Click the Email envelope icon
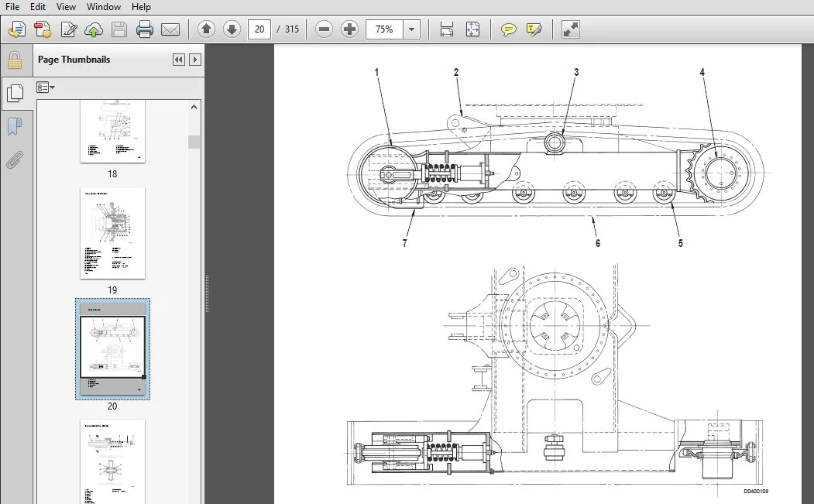This screenshot has height=504, width=814. point(170,29)
